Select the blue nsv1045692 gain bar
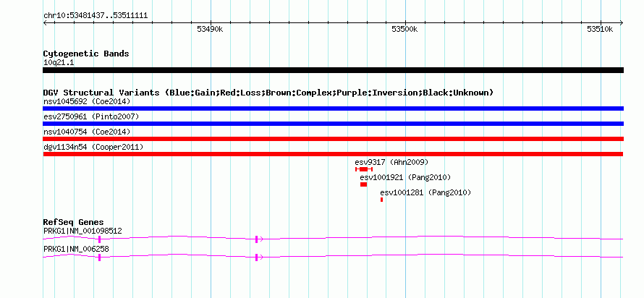The image size is (644, 298). [x=333, y=108]
